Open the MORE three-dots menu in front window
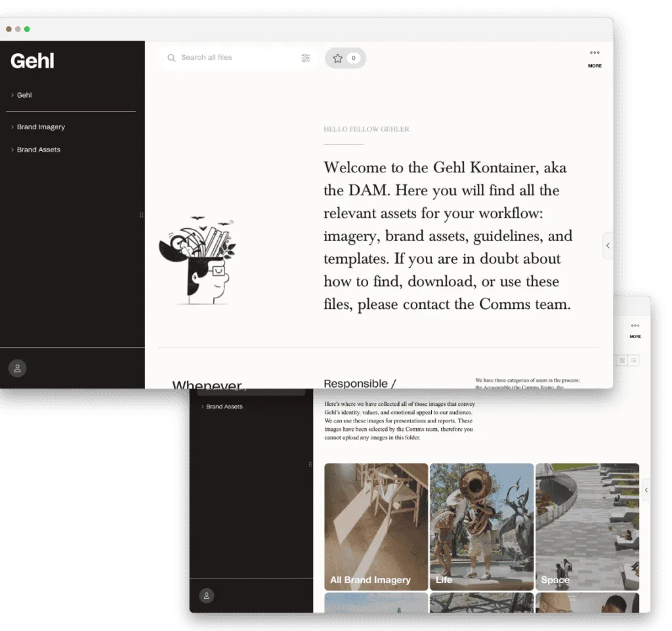Image resolution: width=672 pixels, height=631 pixels. click(x=595, y=58)
